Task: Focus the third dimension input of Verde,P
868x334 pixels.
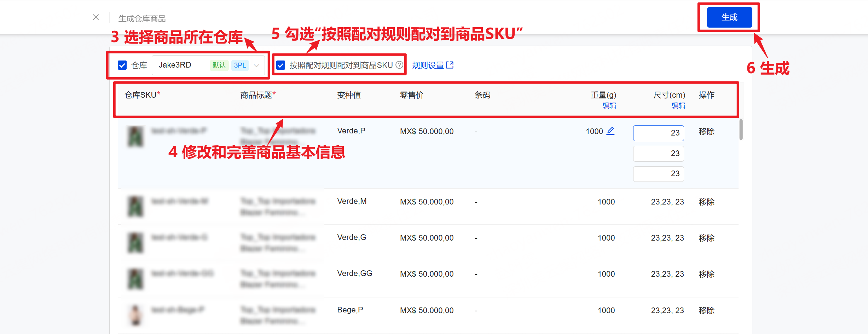Action: click(x=658, y=174)
